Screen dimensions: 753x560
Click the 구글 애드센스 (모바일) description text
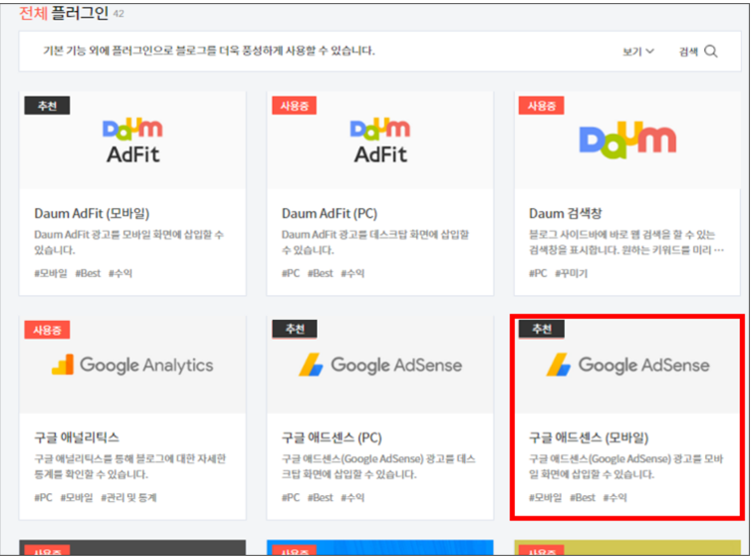tap(627, 466)
